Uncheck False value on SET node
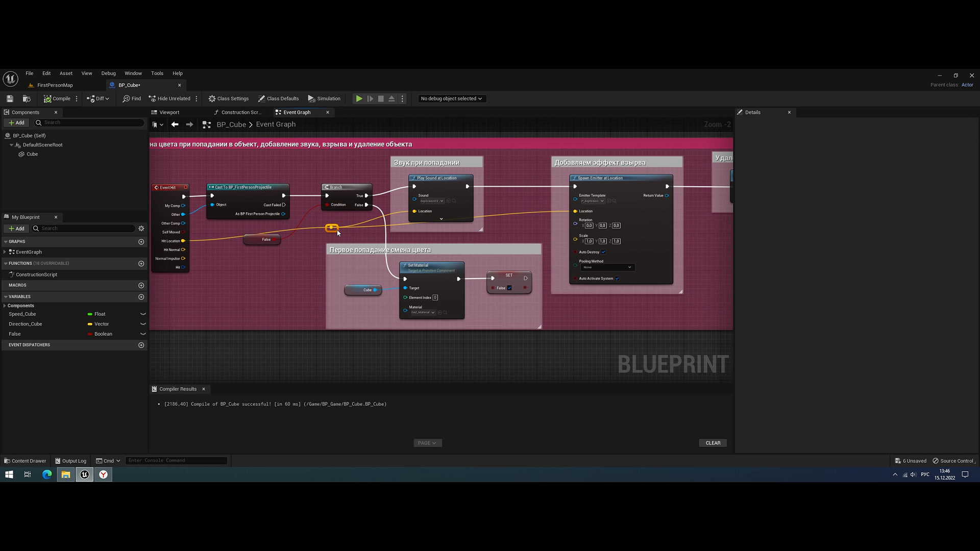The width and height of the screenshot is (980, 551). coord(509,287)
